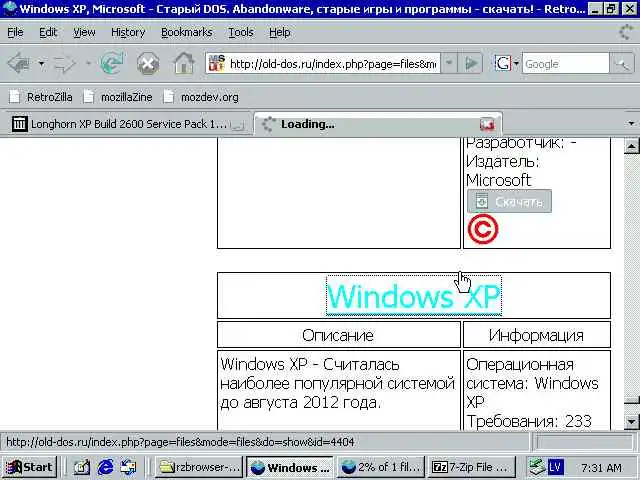The image size is (640, 480).
Task: Click the Show Desktop Quick Launch icon
Action: point(129,467)
